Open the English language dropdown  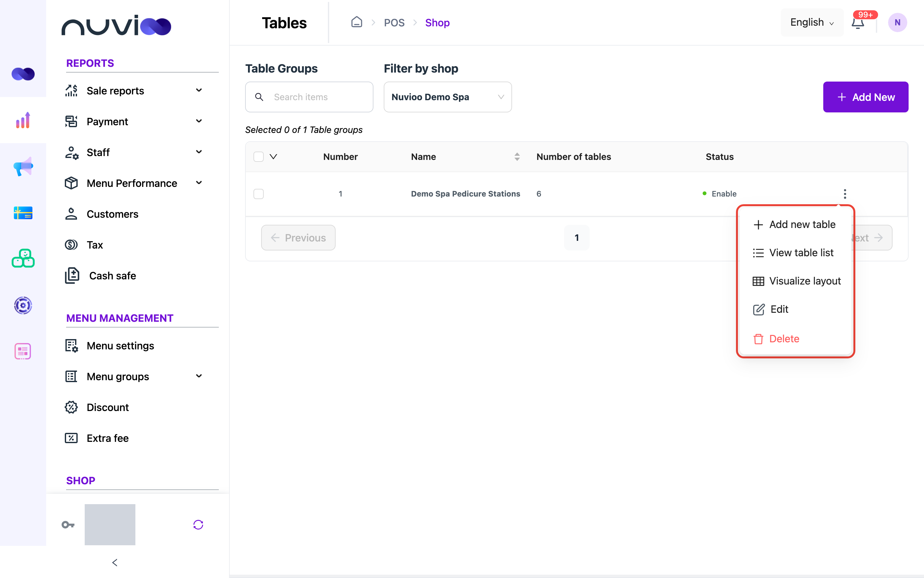(x=812, y=22)
